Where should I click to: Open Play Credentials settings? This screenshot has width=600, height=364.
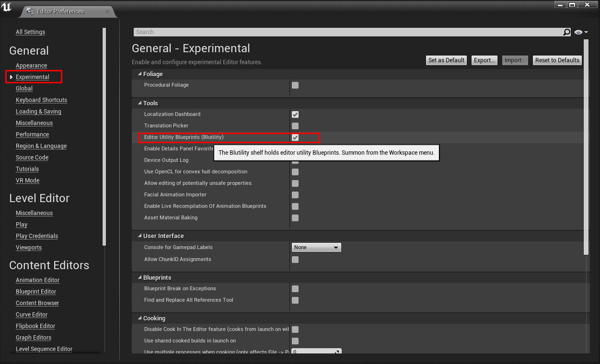coord(37,236)
